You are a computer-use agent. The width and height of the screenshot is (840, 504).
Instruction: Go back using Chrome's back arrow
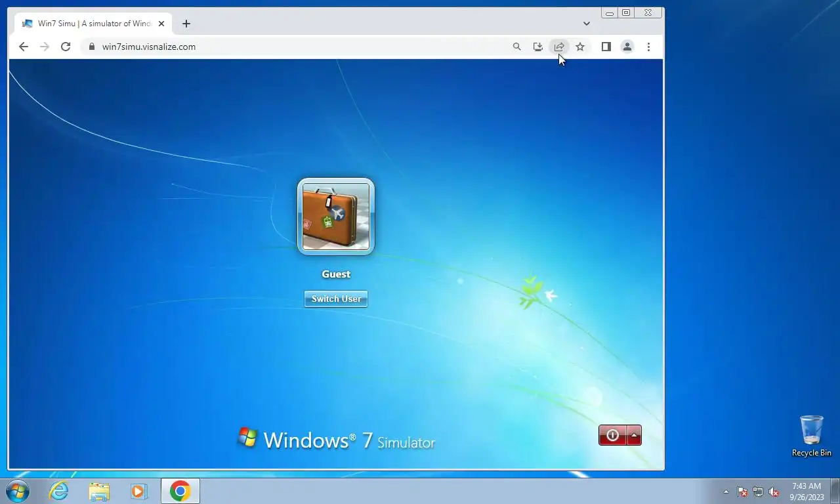tap(24, 47)
